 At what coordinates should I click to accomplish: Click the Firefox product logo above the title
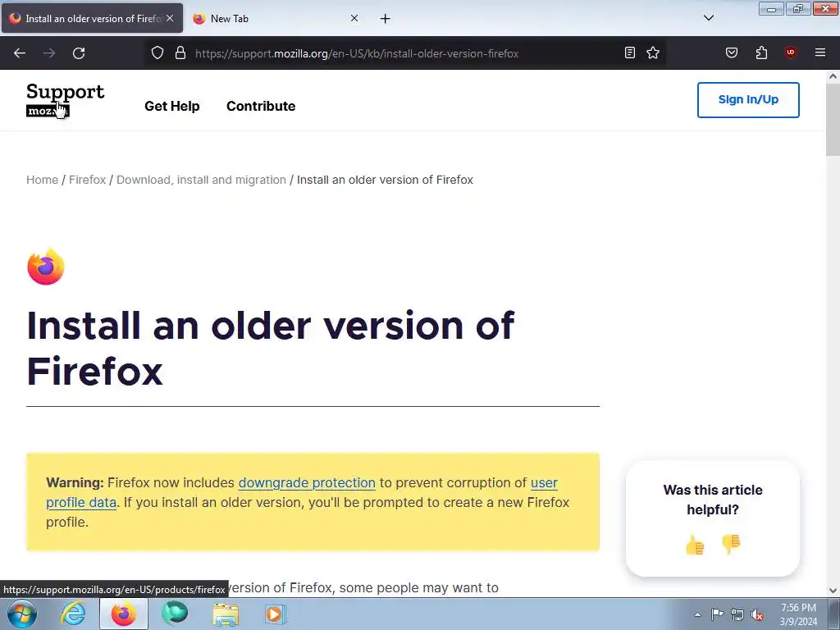46,267
